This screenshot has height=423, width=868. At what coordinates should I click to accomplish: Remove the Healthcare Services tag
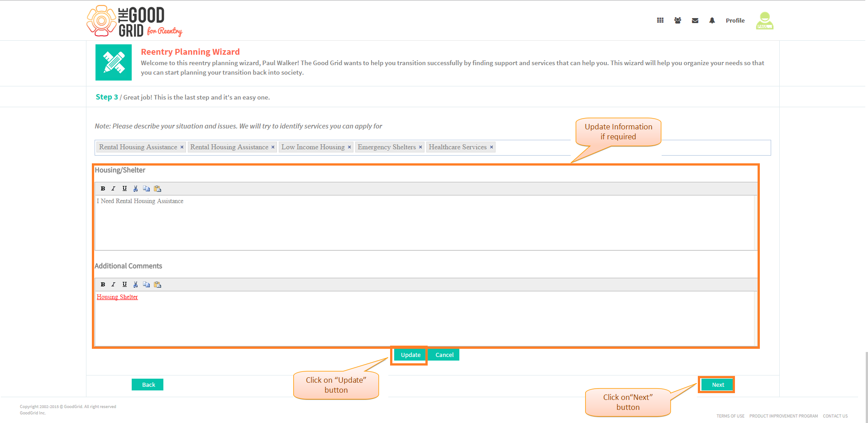pos(491,147)
